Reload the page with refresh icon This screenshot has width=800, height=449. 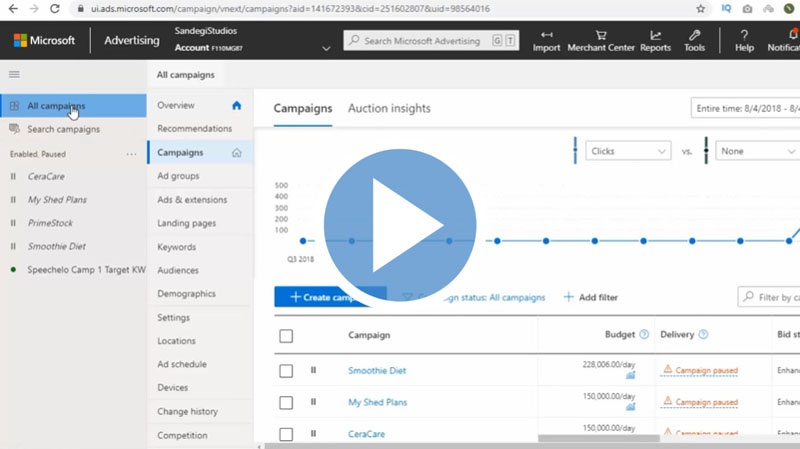55,9
